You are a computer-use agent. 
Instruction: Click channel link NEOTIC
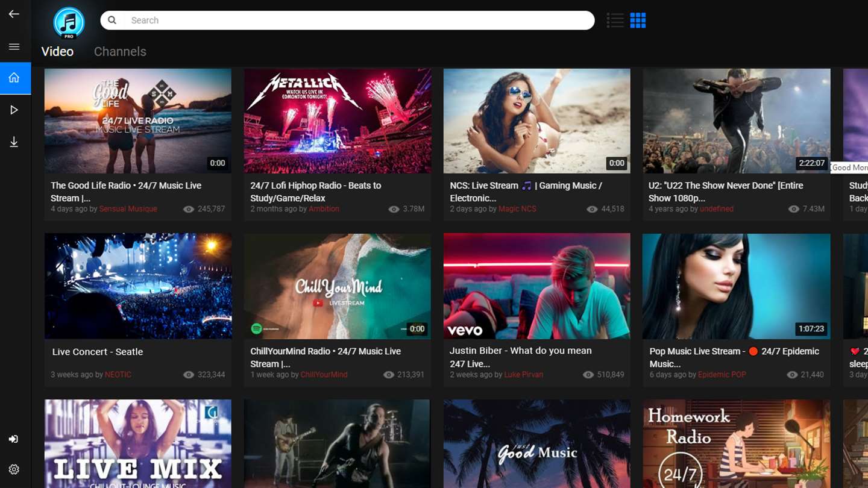pyautogui.click(x=118, y=375)
